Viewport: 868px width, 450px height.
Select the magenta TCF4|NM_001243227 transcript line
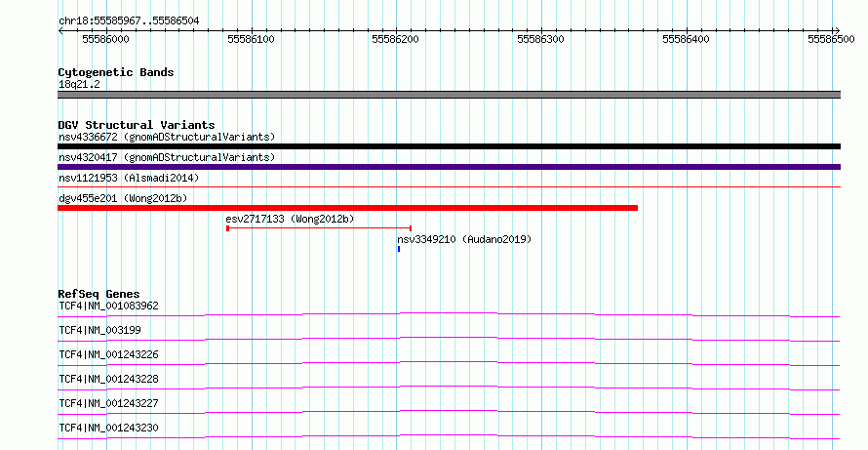[x=449, y=412]
